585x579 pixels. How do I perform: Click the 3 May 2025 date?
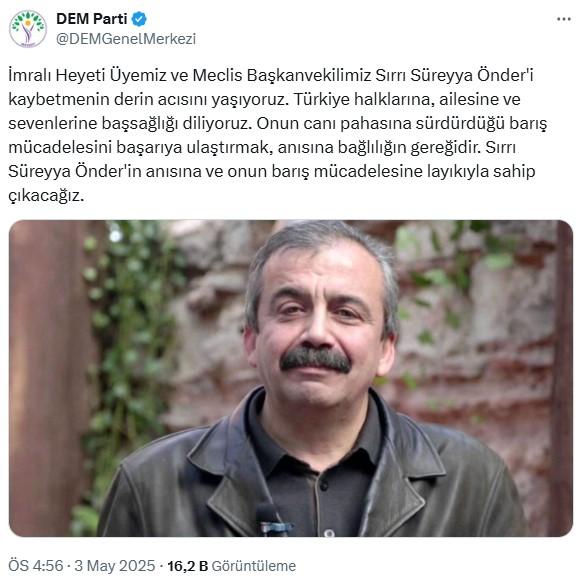click(115, 566)
